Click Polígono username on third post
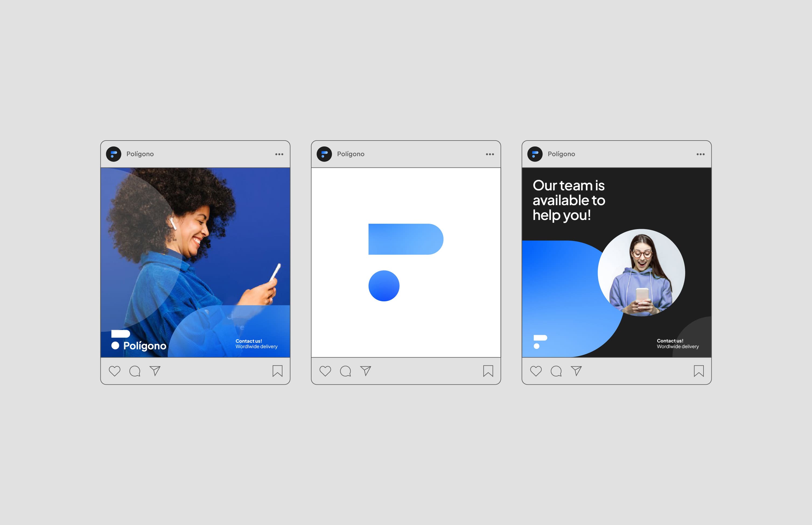Image resolution: width=812 pixels, height=525 pixels. (561, 154)
